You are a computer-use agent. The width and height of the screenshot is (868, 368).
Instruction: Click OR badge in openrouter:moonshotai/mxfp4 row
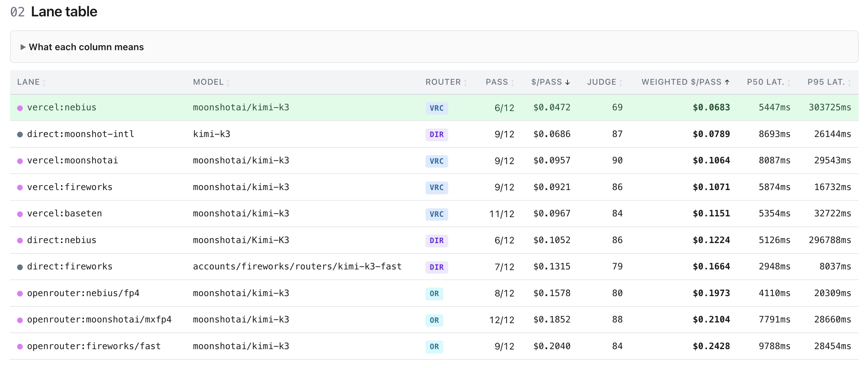click(x=434, y=320)
